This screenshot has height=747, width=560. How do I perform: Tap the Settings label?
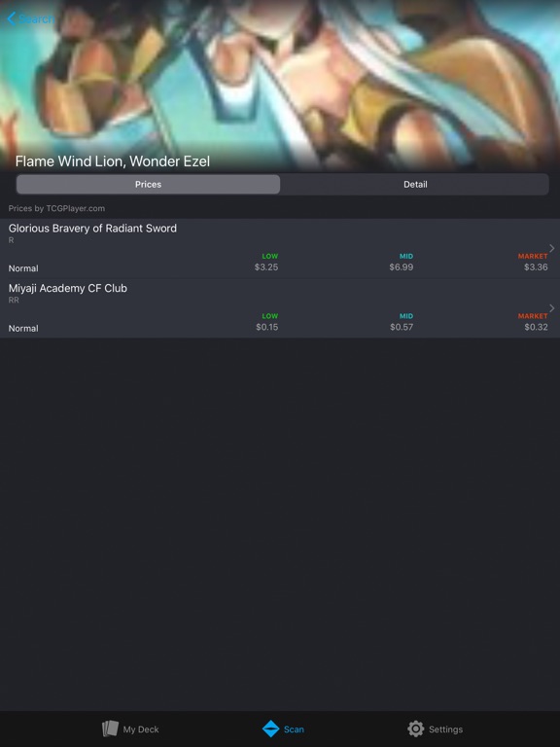click(445, 729)
